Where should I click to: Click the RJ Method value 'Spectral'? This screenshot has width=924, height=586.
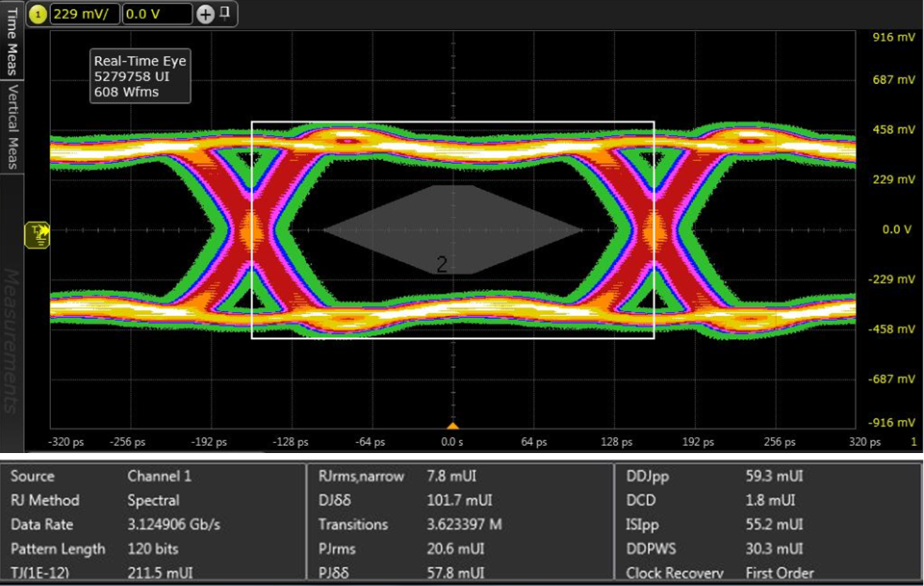[153, 500]
